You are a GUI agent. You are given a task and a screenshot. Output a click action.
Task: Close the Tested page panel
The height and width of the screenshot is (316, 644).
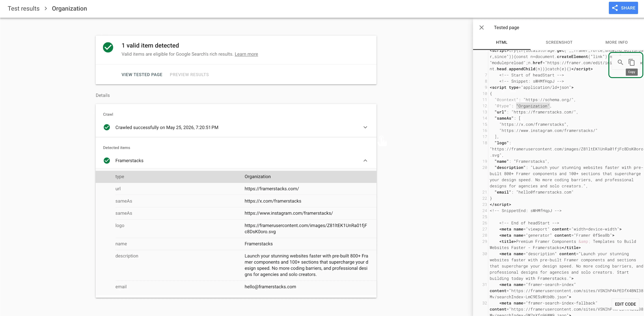click(x=481, y=27)
